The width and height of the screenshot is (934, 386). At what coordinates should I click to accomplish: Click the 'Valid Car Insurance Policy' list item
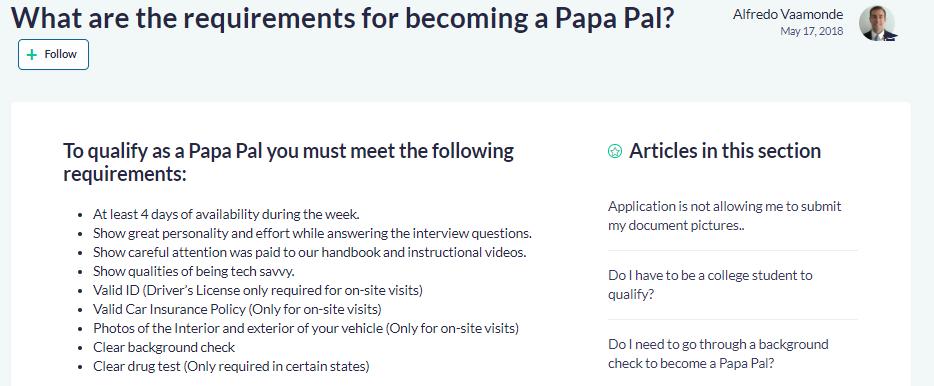coord(237,309)
